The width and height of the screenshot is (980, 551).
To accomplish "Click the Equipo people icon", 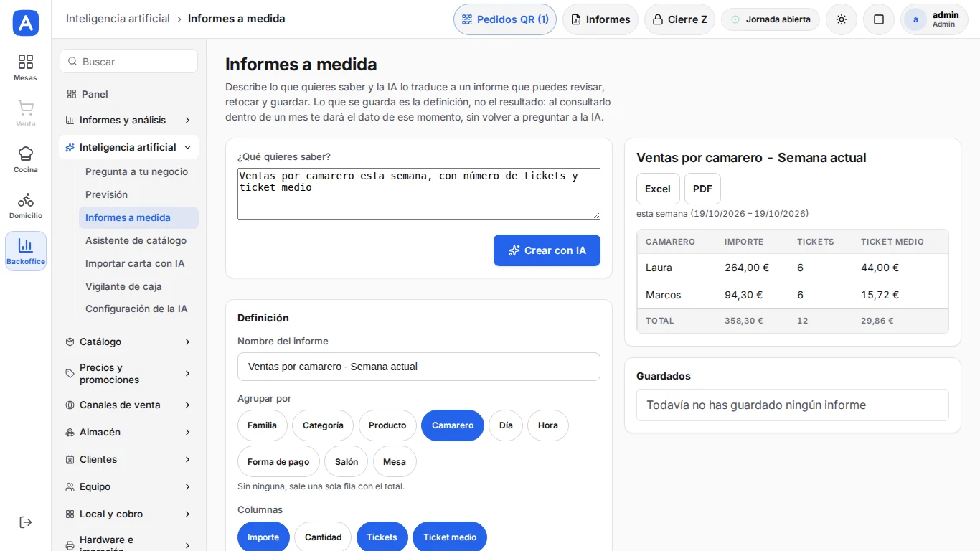I will [x=70, y=486].
